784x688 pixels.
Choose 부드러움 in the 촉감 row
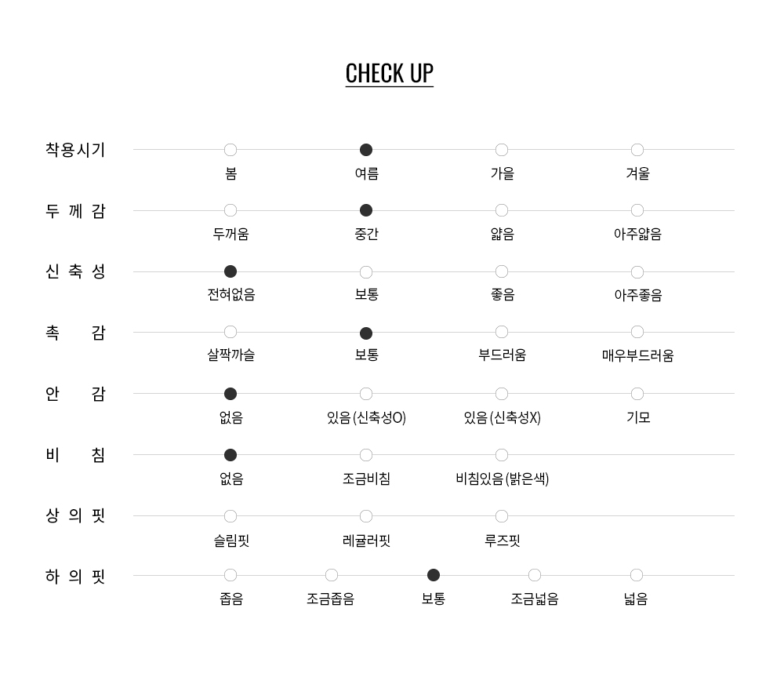[502, 332]
